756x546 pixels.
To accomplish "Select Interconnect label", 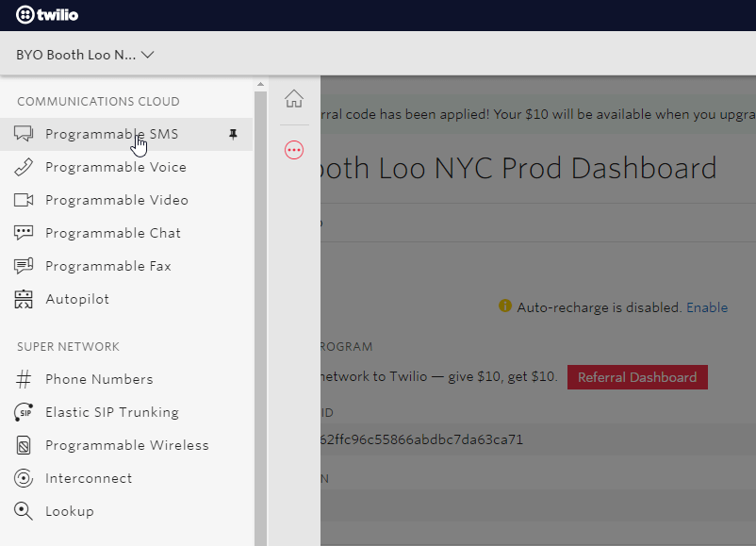I will coord(89,478).
